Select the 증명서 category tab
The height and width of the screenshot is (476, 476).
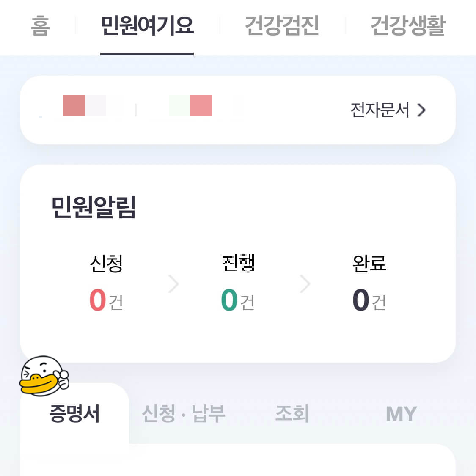[x=74, y=415]
